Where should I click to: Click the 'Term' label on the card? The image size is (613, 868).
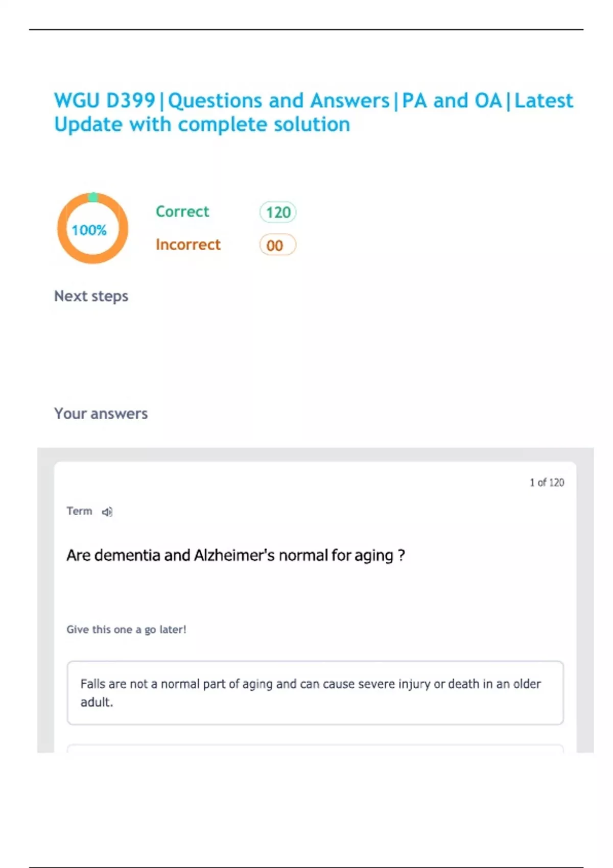coord(79,511)
